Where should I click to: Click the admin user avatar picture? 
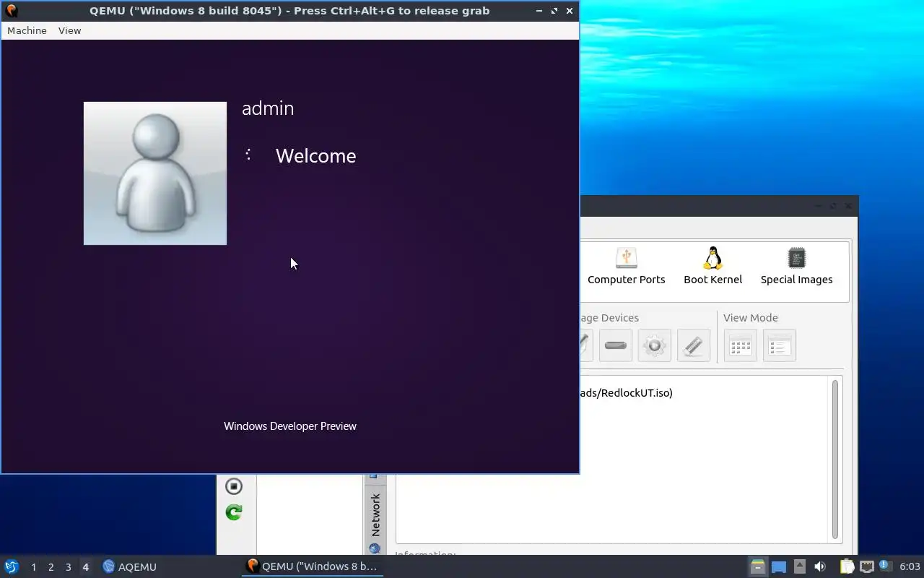155,173
